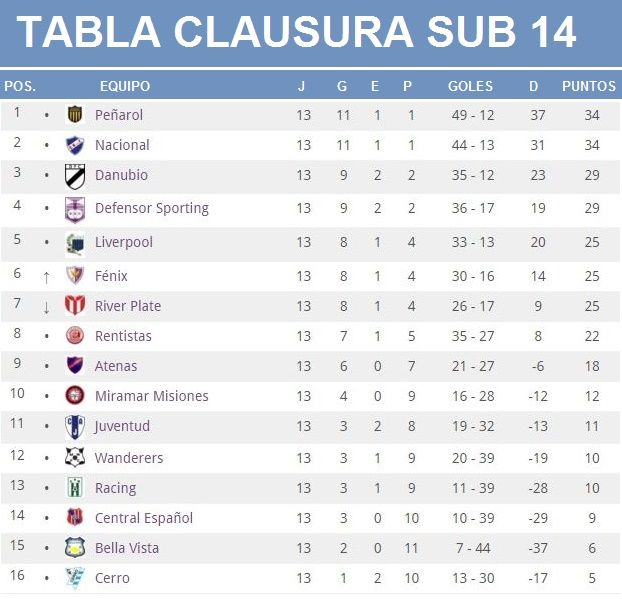Click the Racing green striped badge
The image size is (622, 599).
point(75,488)
